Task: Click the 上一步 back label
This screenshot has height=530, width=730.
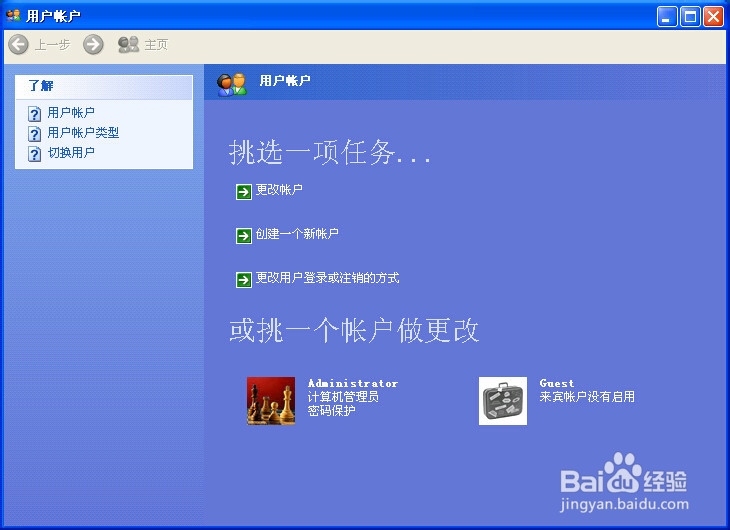Action: click(x=52, y=45)
